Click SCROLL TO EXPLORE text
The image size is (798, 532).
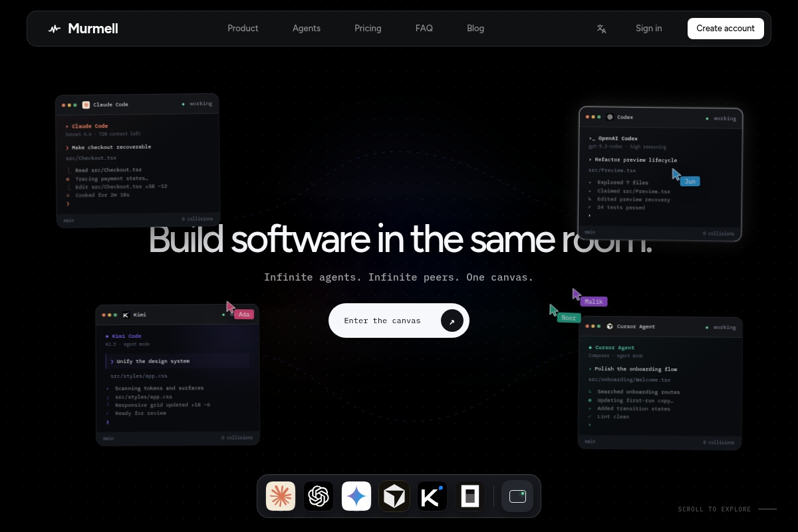pyautogui.click(x=714, y=509)
